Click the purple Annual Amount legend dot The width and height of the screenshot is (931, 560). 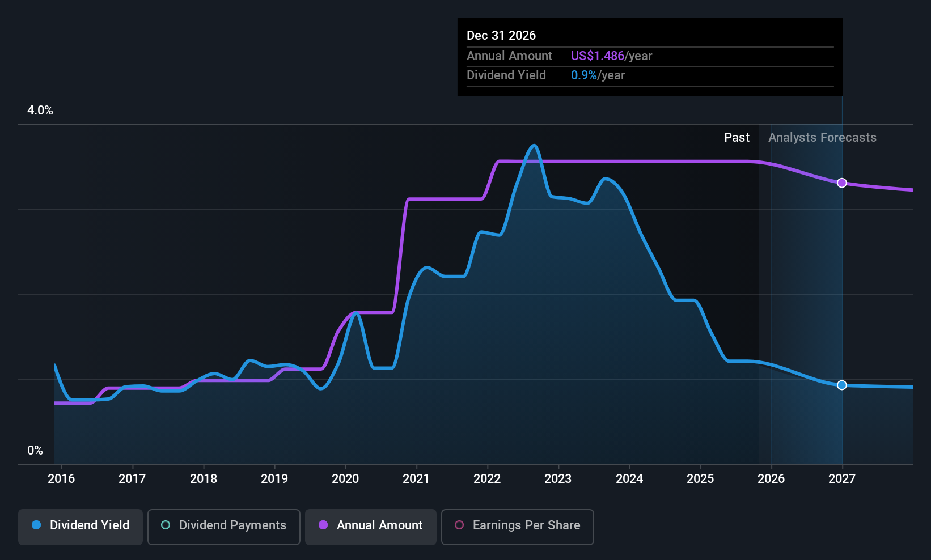click(x=323, y=525)
